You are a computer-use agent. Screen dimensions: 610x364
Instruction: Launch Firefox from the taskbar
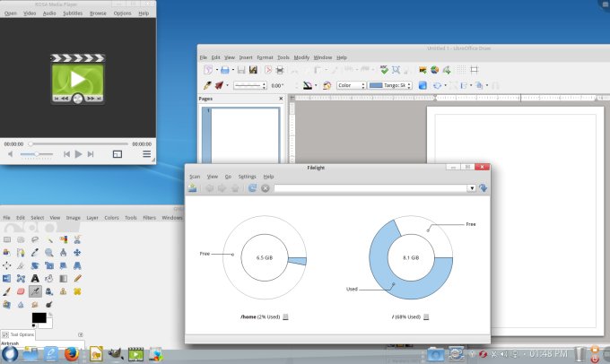pos(71,354)
